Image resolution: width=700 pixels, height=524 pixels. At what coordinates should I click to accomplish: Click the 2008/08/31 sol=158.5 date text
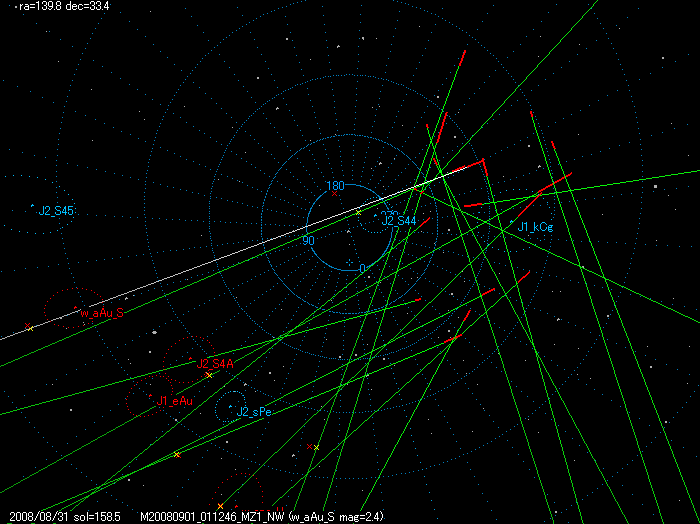pyautogui.click(x=65, y=517)
